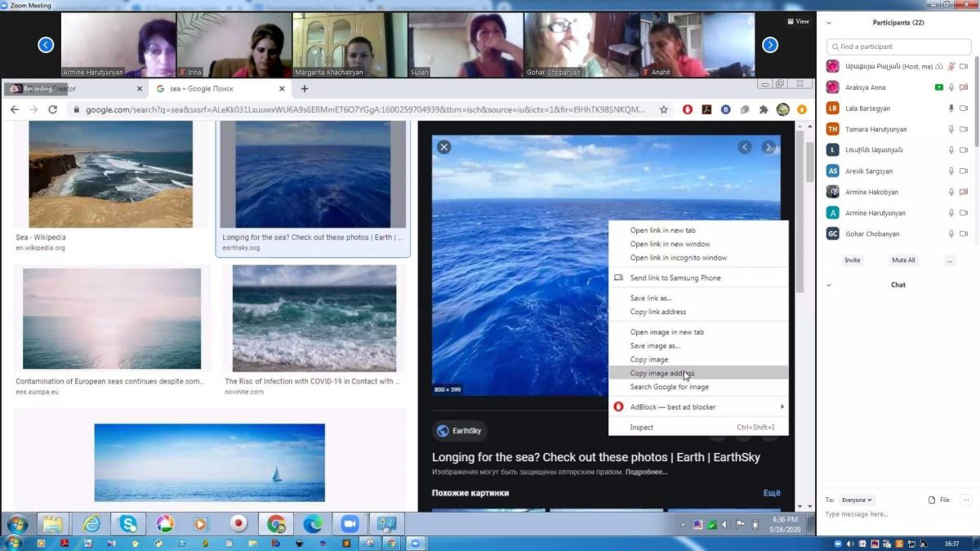
Task: Click the Find a participant search field
Action: tap(898, 47)
